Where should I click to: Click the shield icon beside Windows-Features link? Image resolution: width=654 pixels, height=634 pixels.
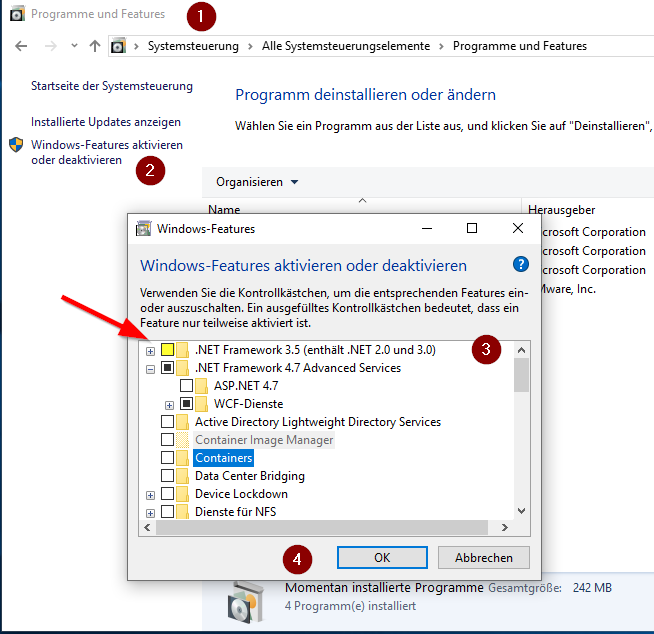[16, 145]
